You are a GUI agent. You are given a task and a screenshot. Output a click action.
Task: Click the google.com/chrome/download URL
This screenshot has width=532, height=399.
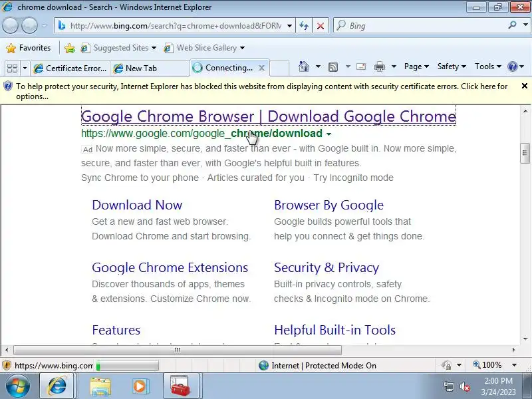point(201,134)
